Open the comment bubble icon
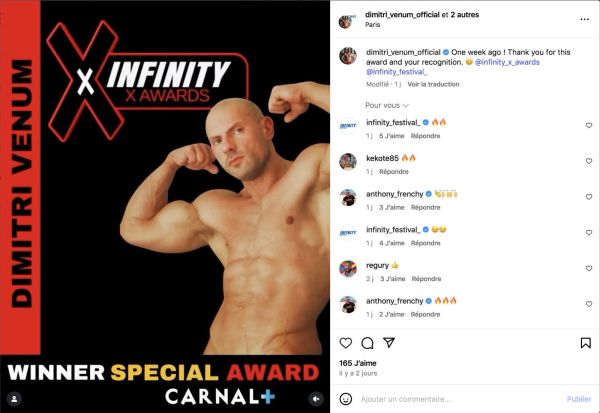This screenshot has height=413, width=600. click(x=367, y=343)
